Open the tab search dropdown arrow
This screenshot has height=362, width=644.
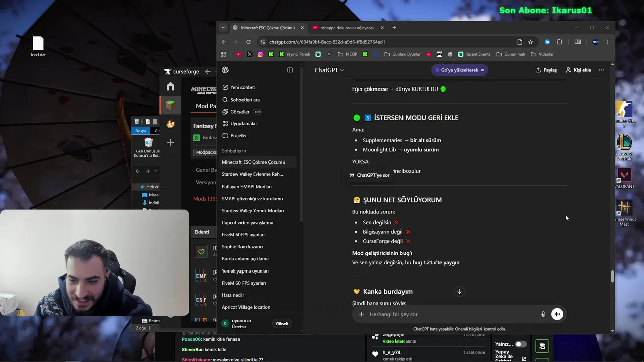[223, 28]
